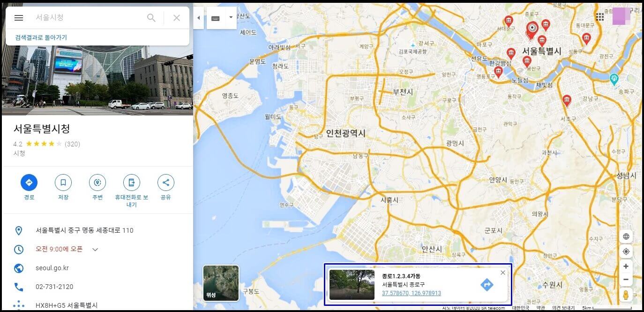Click the 성남시 city label

click(627, 175)
